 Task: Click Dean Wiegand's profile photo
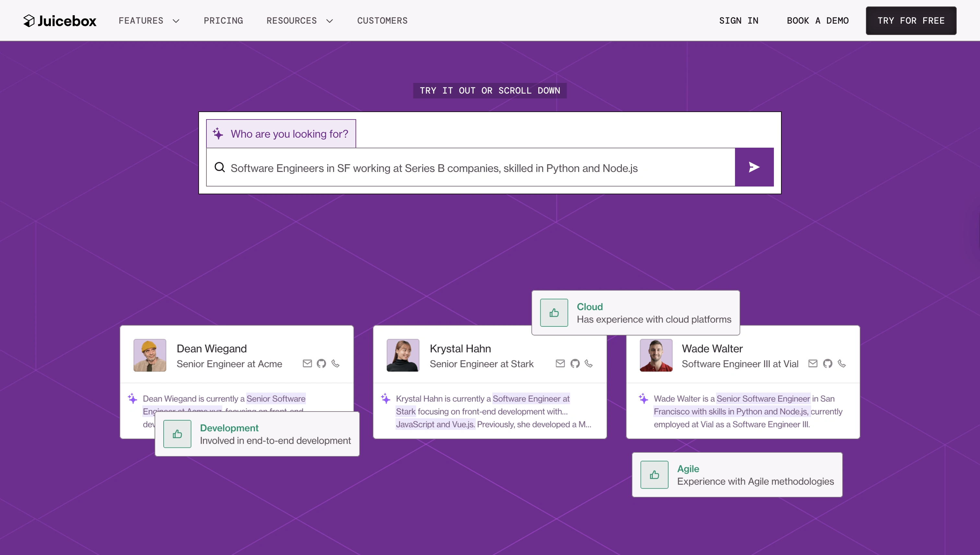pyautogui.click(x=149, y=355)
